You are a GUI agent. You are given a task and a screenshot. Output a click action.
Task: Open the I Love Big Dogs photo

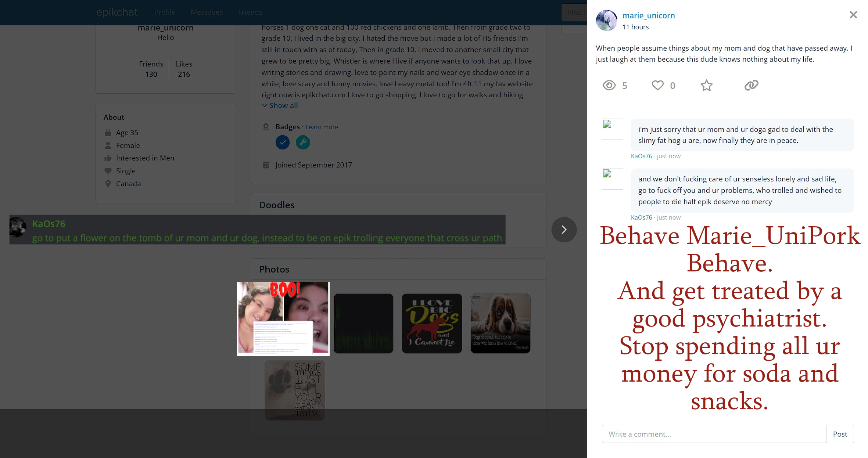point(432,323)
